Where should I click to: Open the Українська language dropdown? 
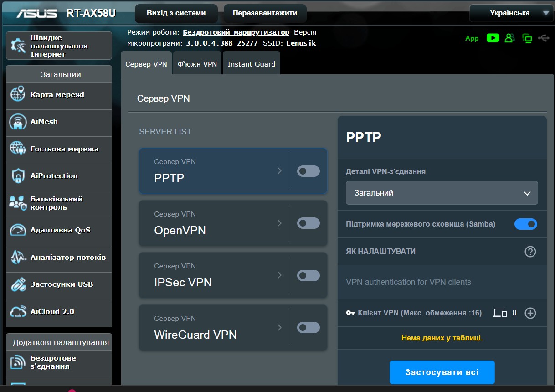click(x=512, y=13)
